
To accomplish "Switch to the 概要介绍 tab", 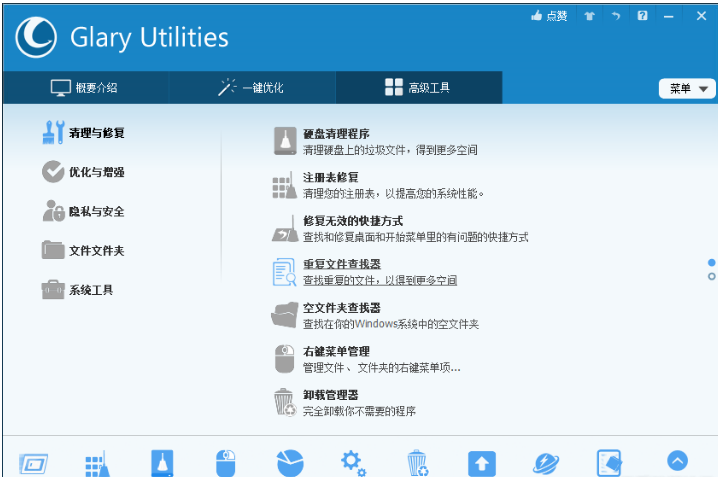I will point(85,87).
